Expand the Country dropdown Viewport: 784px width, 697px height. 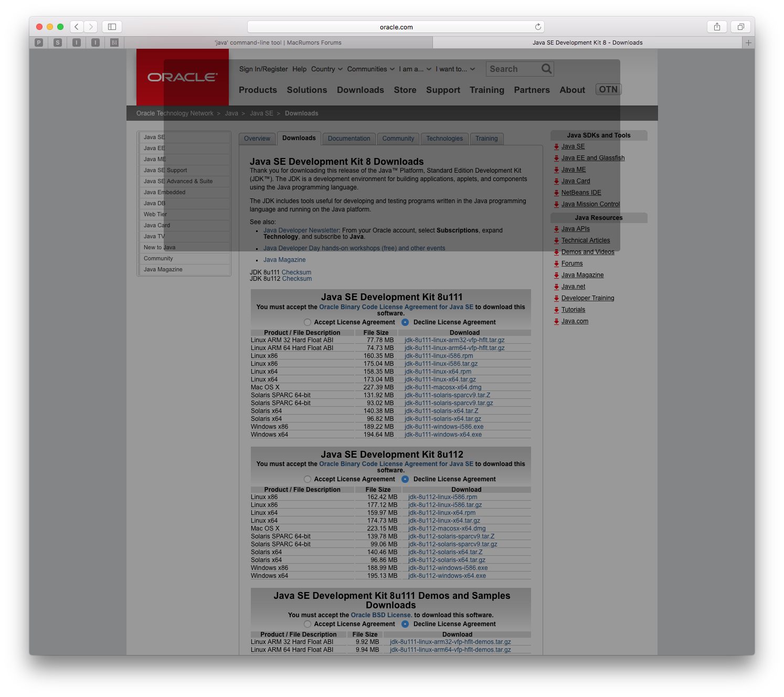click(x=327, y=69)
